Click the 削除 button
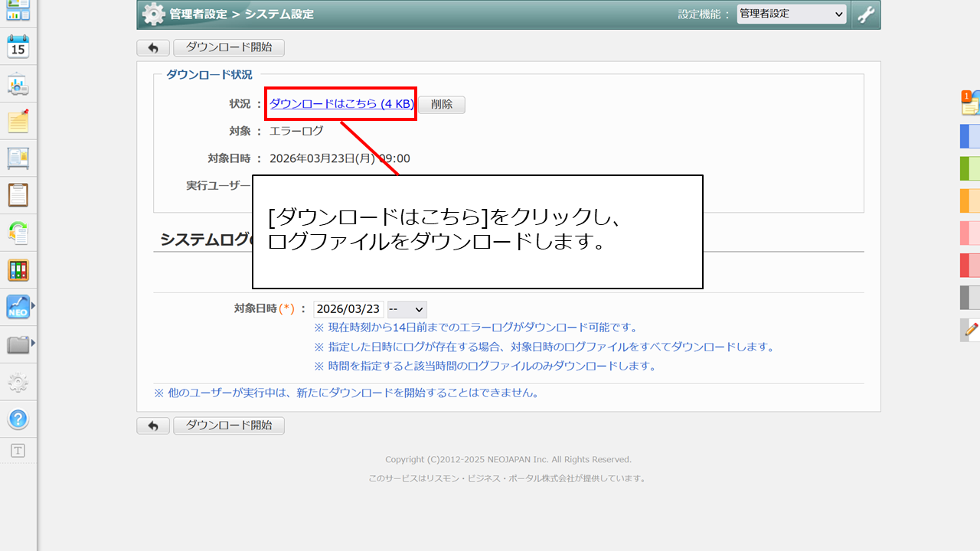 (442, 105)
